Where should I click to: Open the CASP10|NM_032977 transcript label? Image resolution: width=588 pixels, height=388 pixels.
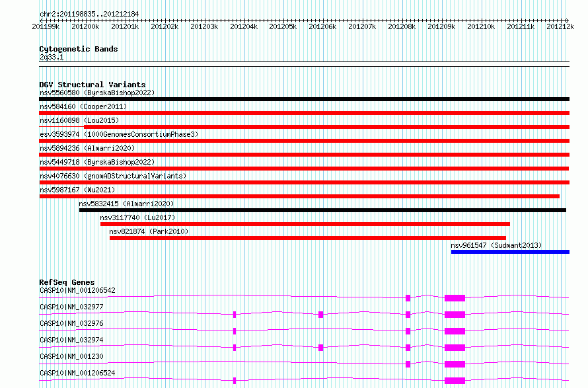coord(71,307)
